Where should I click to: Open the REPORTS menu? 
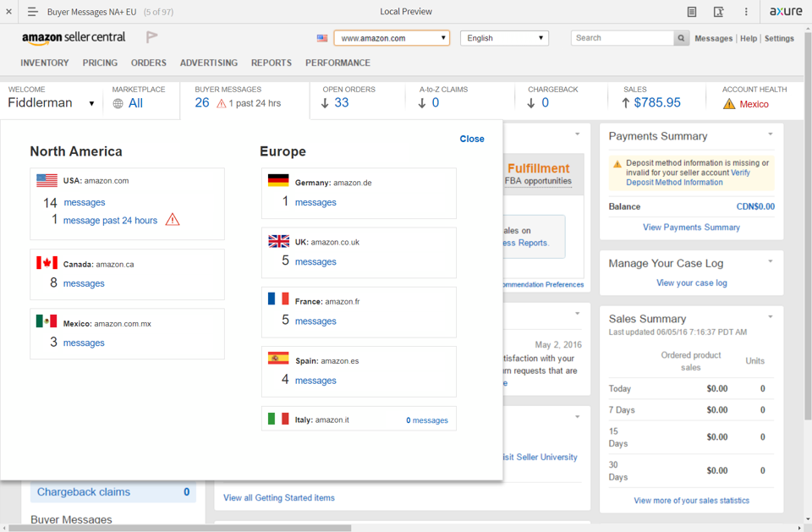[x=272, y=63]
